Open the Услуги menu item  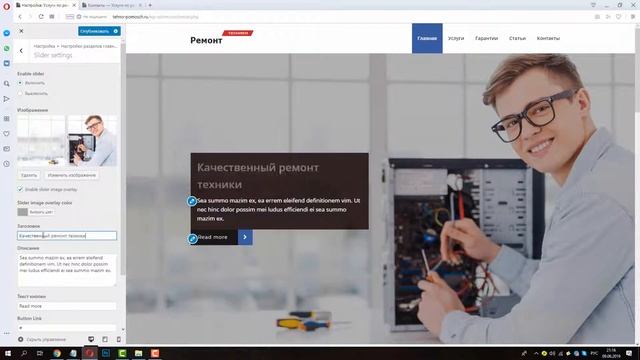tap(456, 38)
